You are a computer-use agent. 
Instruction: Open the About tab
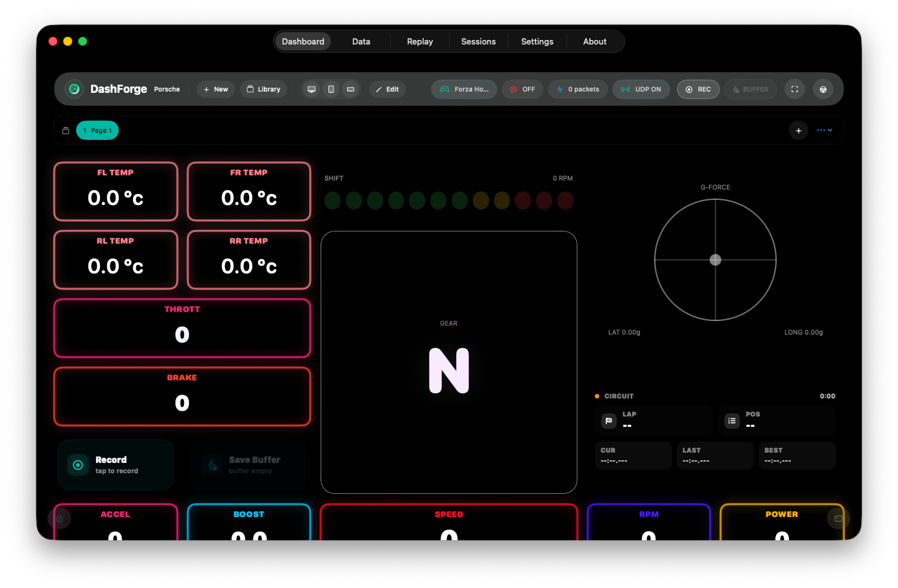point(595,41)
